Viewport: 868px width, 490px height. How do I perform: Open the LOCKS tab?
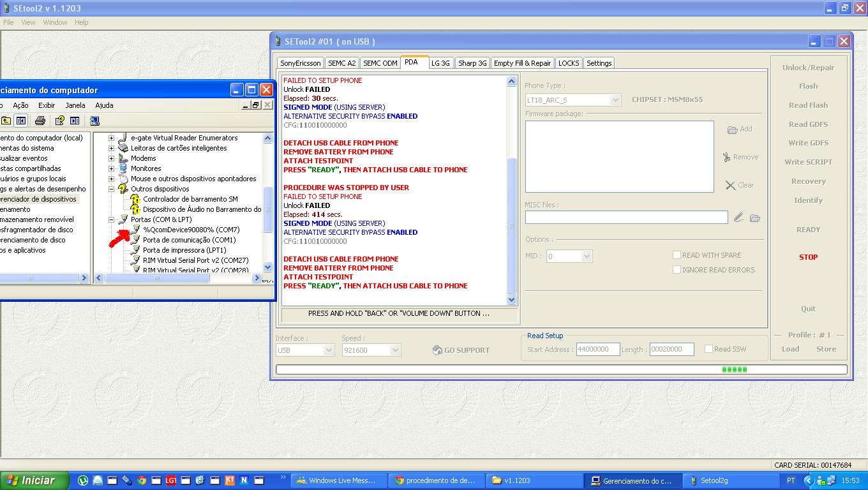point(569,63)
